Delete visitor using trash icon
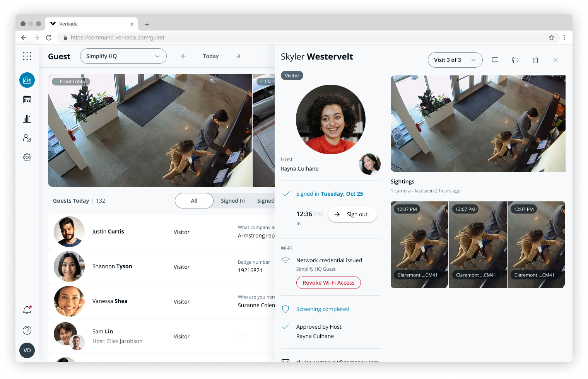The image size is (588, 379). 535,60
